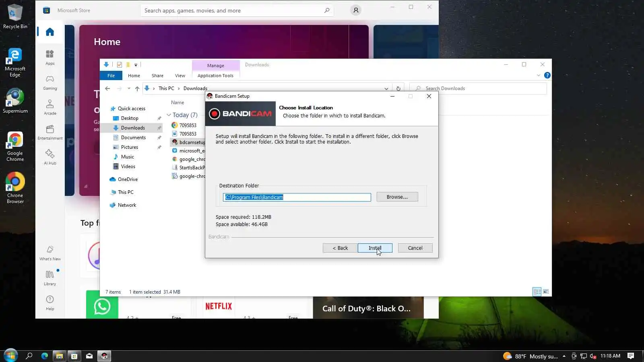
Task: Expand the Explorer address bar history dropdown
Action: coord(386,88)
